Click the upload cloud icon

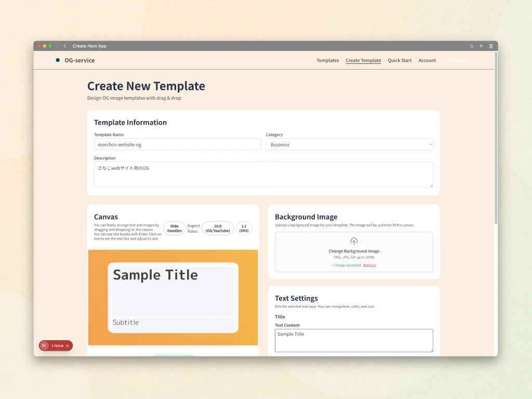tap(354, 241)
